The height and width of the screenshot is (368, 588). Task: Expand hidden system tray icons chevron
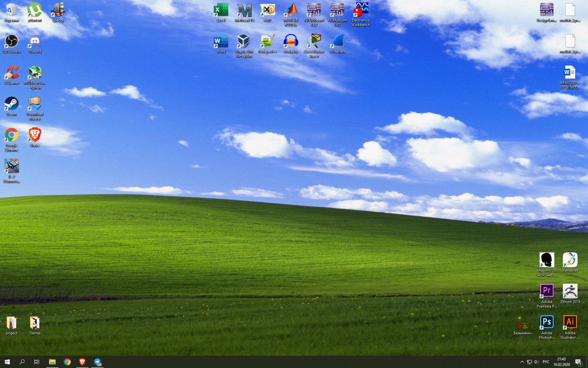pyautogui.click(x=522, y=362)
